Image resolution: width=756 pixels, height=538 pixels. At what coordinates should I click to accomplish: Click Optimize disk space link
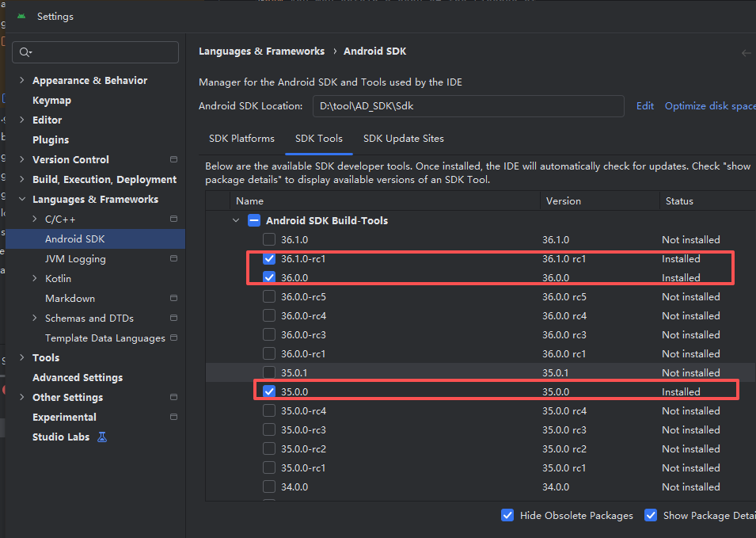click(710, 106)
